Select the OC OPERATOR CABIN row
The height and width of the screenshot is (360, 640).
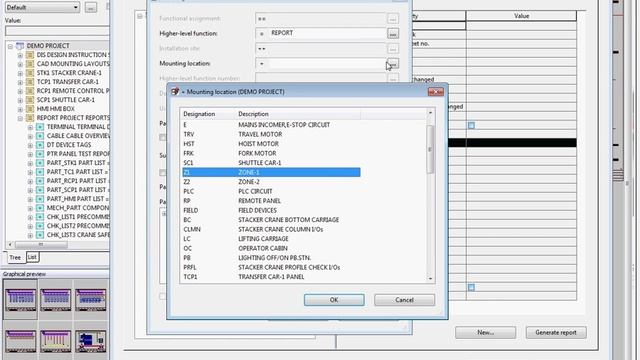pyautogui.click(x=271, y=248)
